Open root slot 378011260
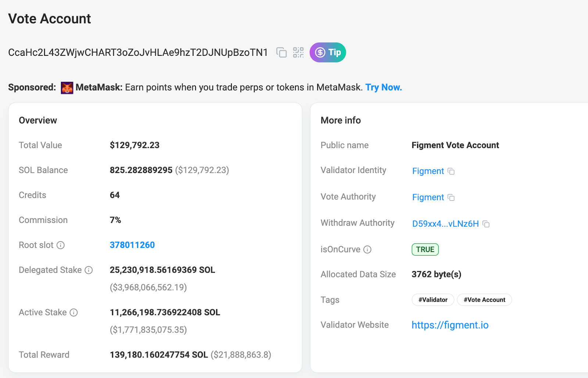The width and height of the screenshot is (588, 378). coord(132,245)
